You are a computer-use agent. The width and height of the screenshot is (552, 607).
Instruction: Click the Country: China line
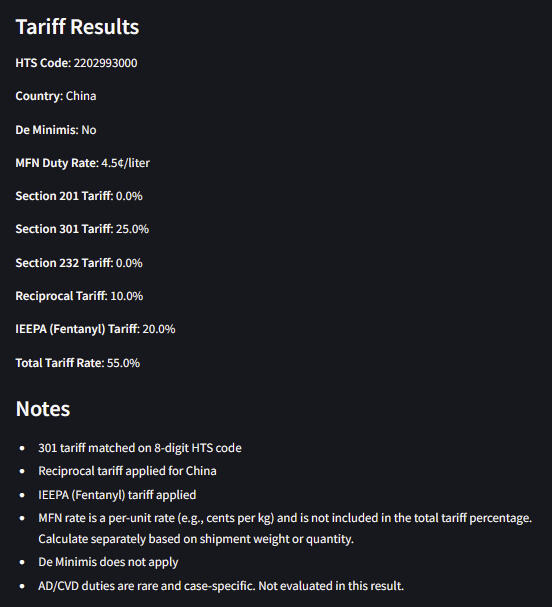(x=56, y=96)
